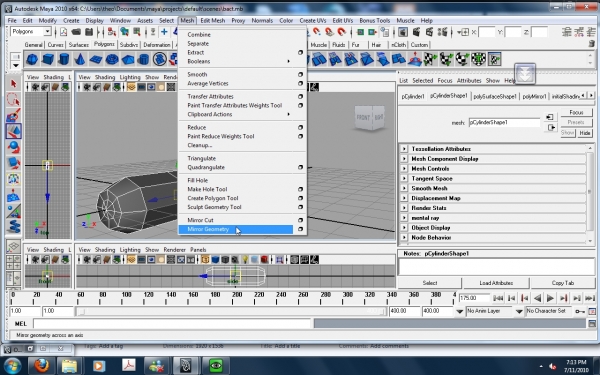Toggle use all lights bulb in the side view panel toolbar
This screenshot has height=375, width=600.
pyautogui.click(x=245, y=260)
